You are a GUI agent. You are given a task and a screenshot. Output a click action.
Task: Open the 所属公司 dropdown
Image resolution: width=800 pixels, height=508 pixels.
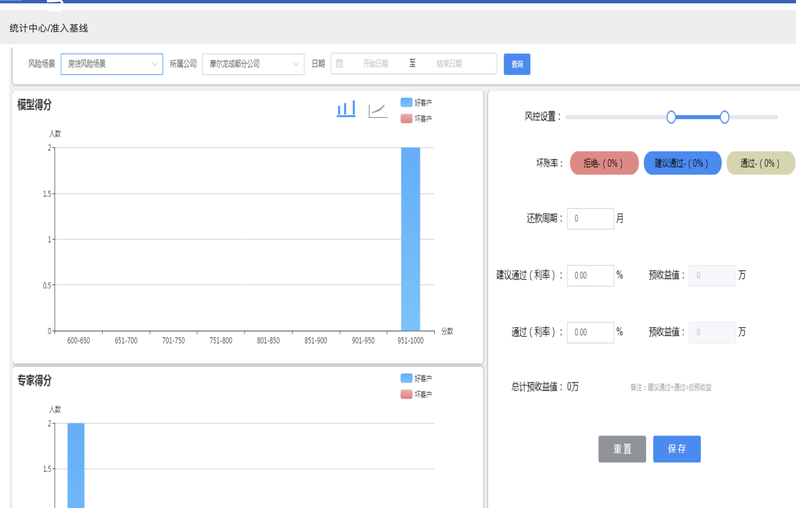click(253, 64)
